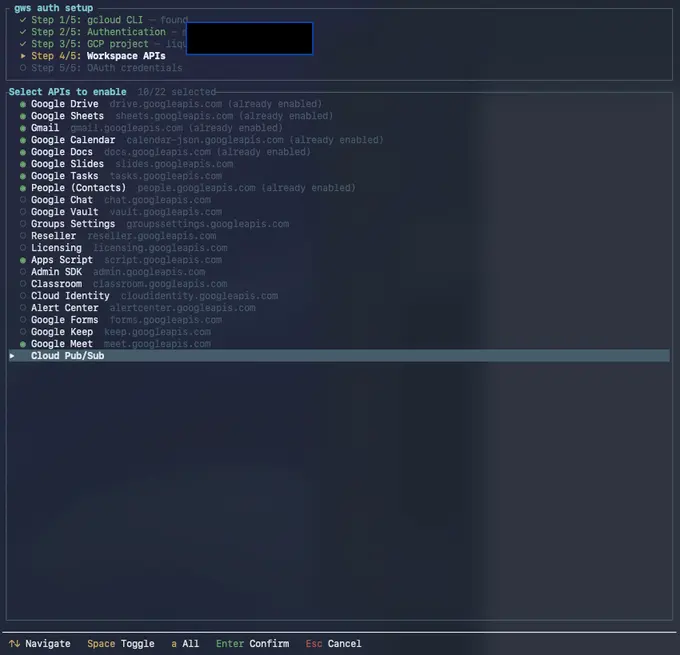Click 'script.googleapis.com' text
The height and width of the screenshot is (655, 680).
coord(163,260)
